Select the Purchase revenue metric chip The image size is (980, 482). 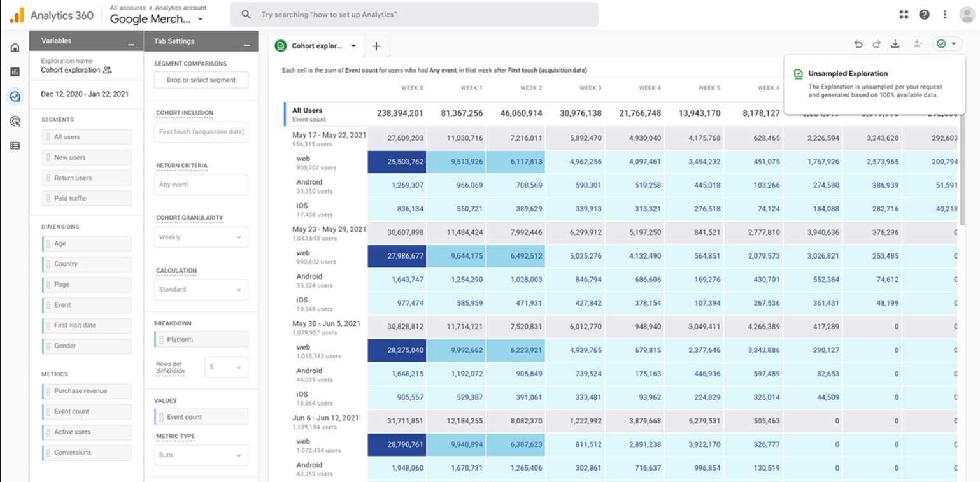(87, 391)
